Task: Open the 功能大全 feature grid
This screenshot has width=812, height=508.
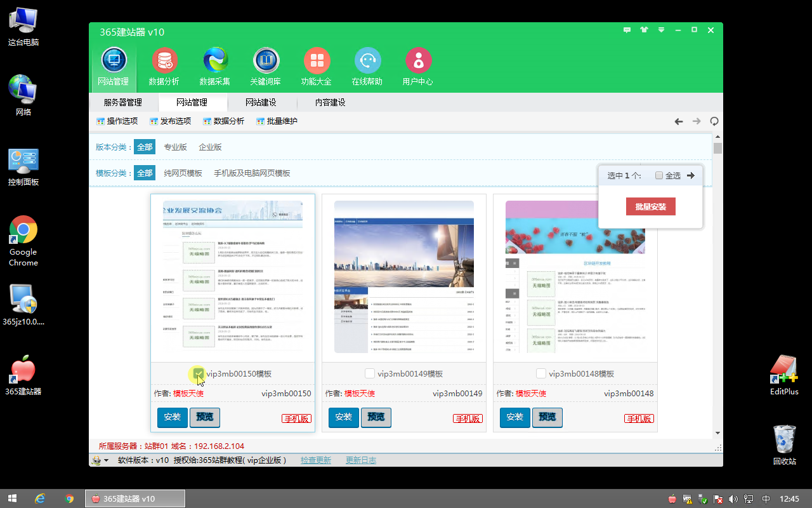Action: pyautogui.click(x=317, y=67)
